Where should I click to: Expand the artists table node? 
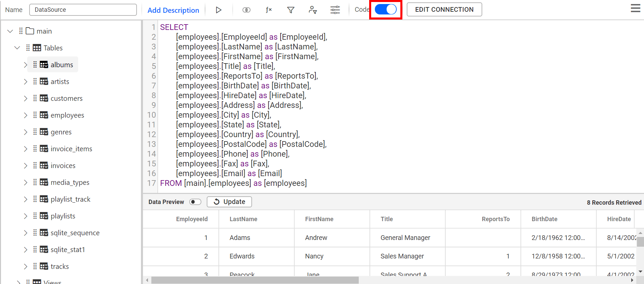(x=26, y=81)
